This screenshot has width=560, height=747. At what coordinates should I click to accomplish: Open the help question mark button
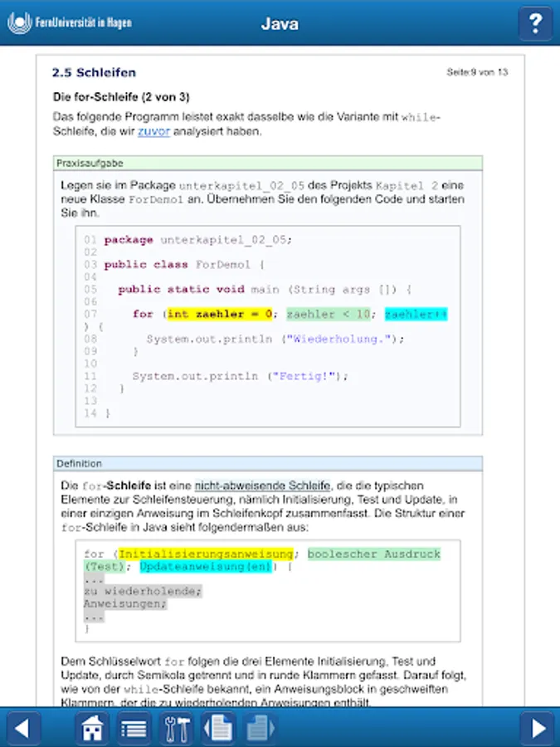[x=535, y=23]
